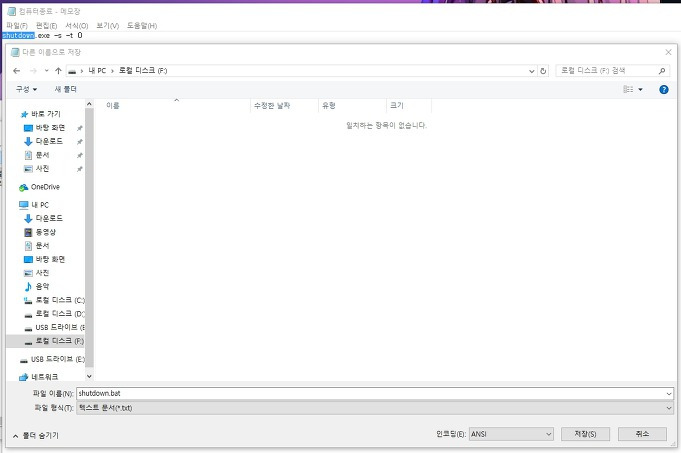Click the search magnifier icon
The width and height of the screenshot is (681, 453).
662,71
